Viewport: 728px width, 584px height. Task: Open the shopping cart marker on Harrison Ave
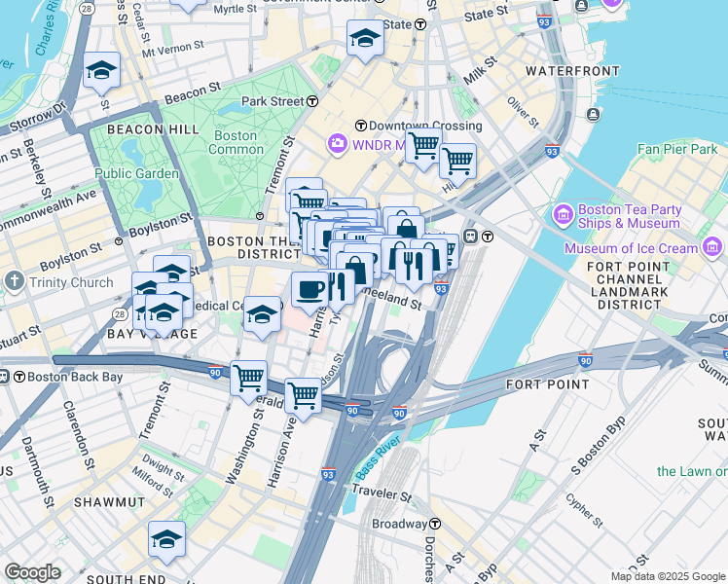(303, 399)
